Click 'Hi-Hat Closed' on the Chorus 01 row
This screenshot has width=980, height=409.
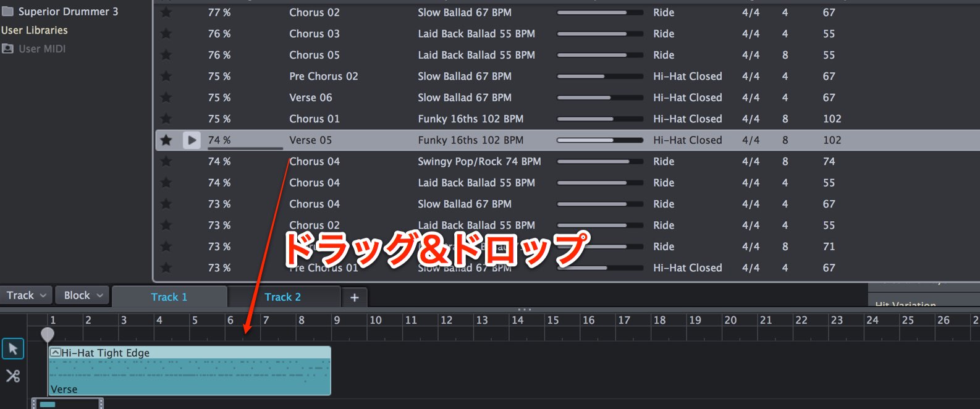pyautogui.click(x=688, y=119)
